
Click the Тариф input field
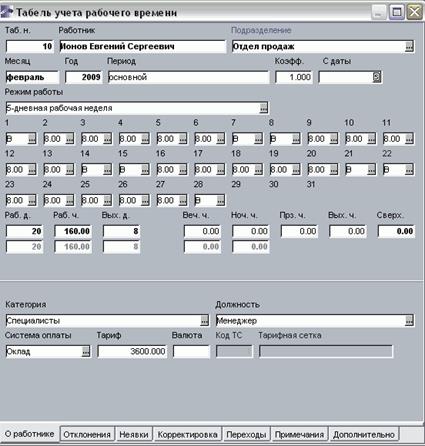132,352
